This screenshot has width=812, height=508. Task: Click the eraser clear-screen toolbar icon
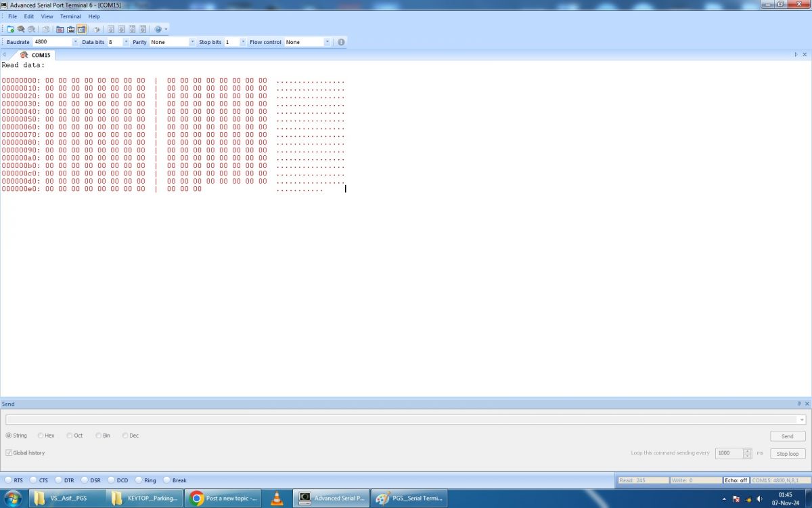point(96,29)
